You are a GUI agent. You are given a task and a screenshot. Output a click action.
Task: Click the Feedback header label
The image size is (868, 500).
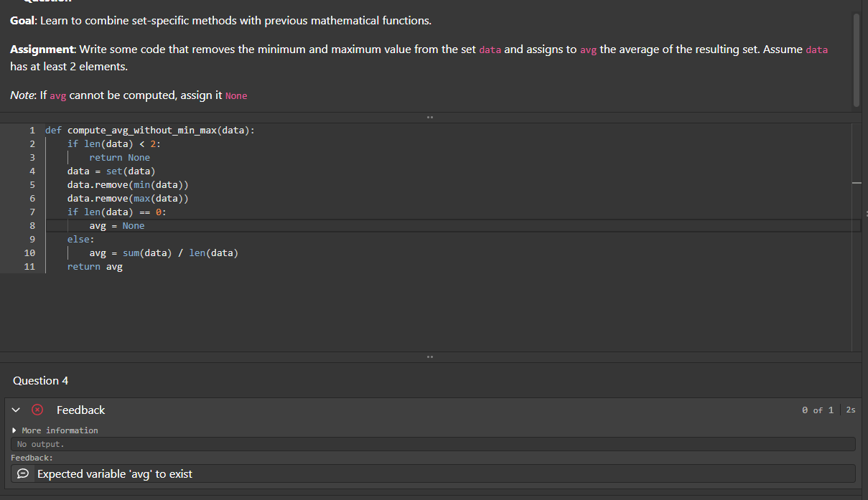click(x=80, y=410)
